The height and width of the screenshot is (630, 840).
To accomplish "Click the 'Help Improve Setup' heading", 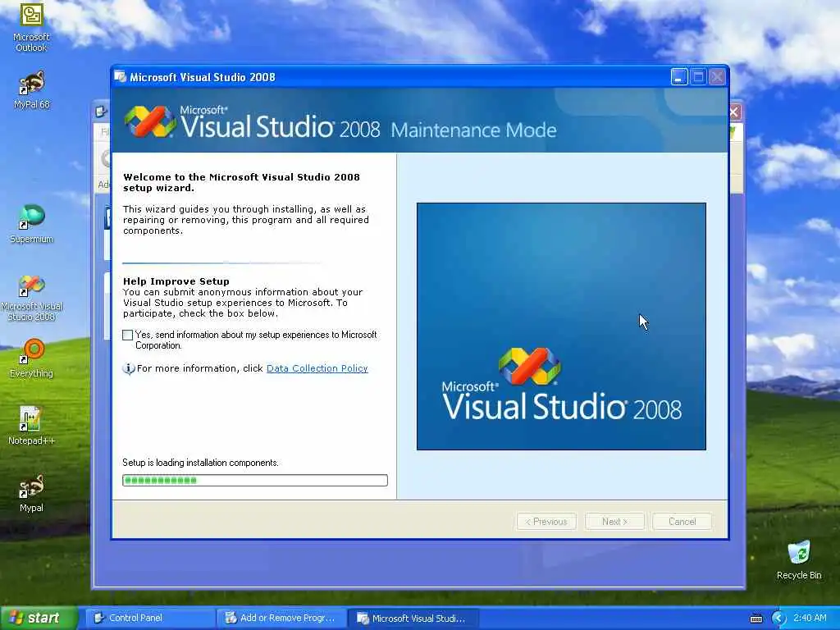I will tap(176, 281).
